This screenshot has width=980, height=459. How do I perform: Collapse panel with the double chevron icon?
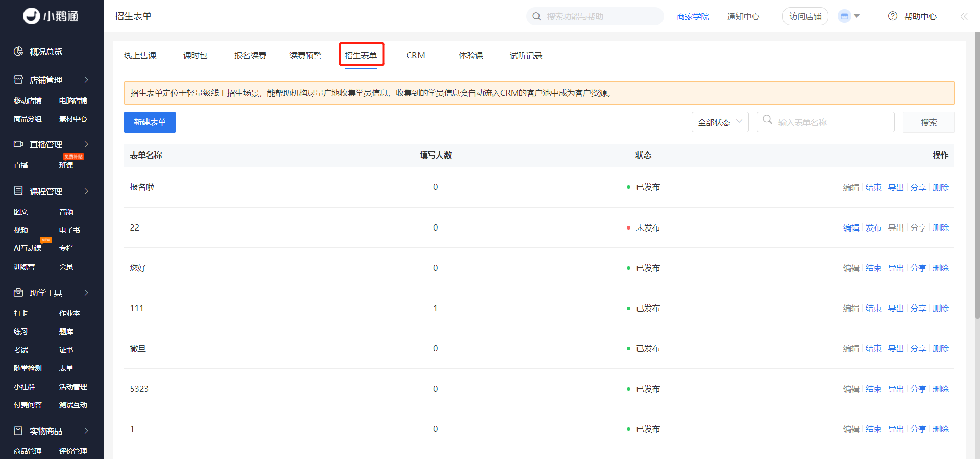click(964, 16)
